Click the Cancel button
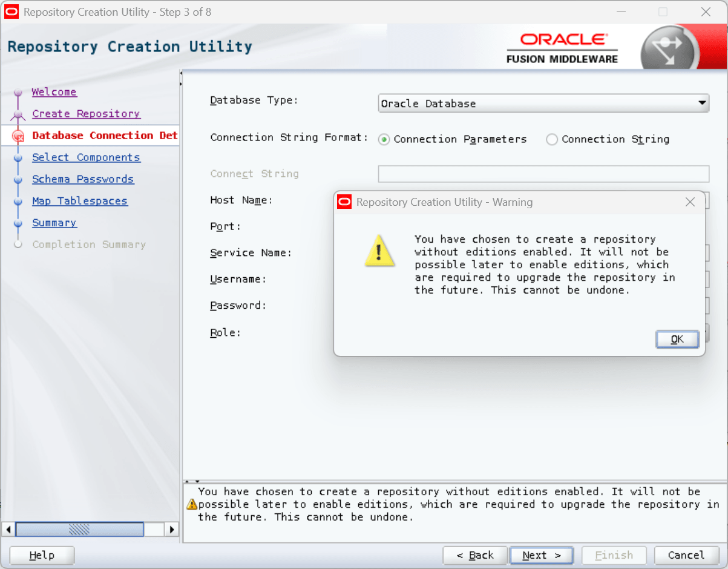The height and width of the screenshot is (569, 728). [686, 555]
